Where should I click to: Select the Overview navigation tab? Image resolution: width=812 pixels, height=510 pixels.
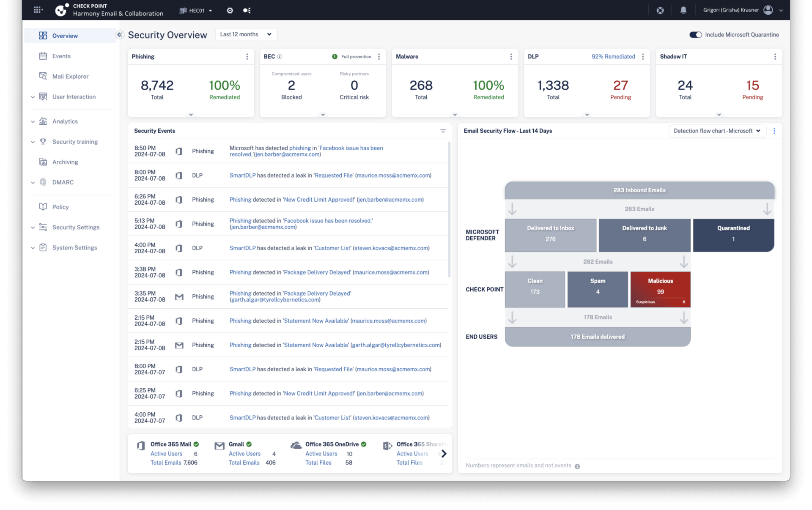tap(65, 36)
